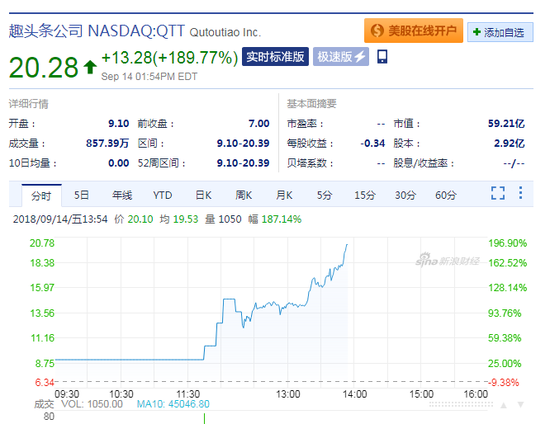This screenshot has width=550, height=424.
Task: Click the chart price line endpoint near 14:00
Action: (347, 244)
